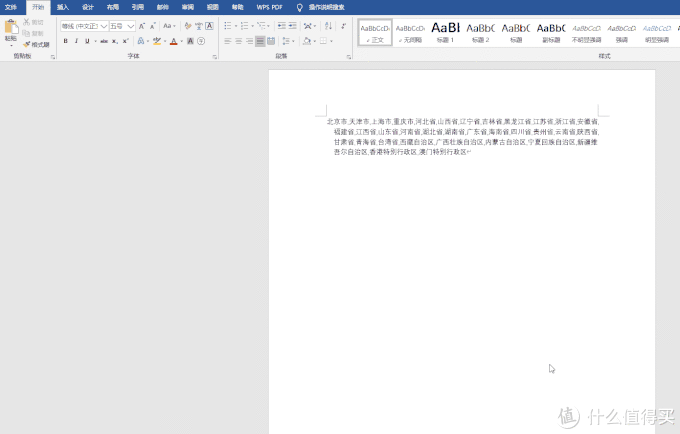Expand underline style dropdown arrow
Image resolution: width=680 pixels, height=434 pixels.
click(x=95, y=41)
